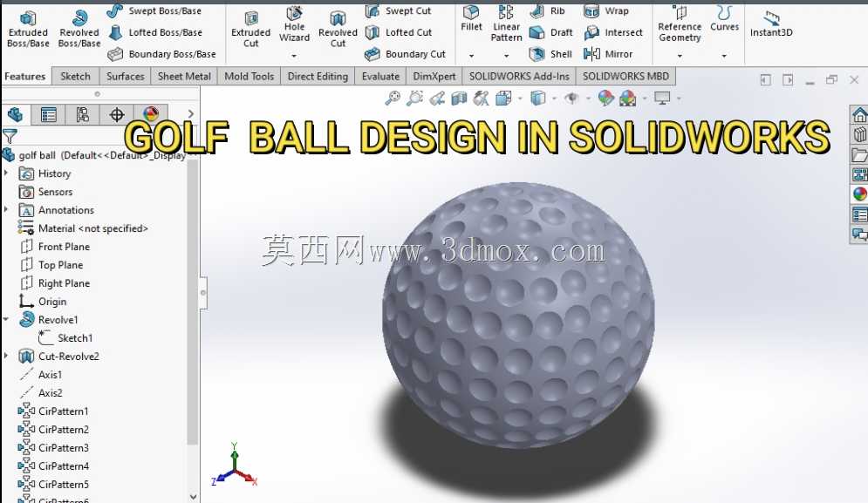This screenshot has width=868, height=503.
Task: Select the Lofted Cut tool
Action: pyautogui.click(x=399, y=32)
